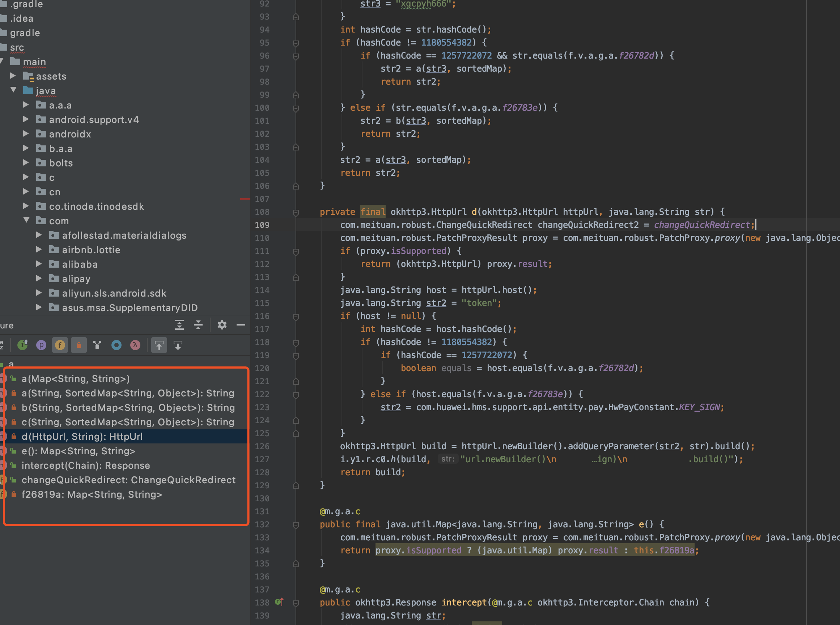Collapse the com package
840x625 pixels.
[26, 220]
